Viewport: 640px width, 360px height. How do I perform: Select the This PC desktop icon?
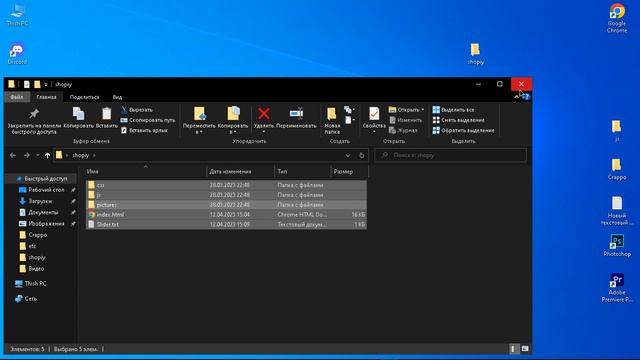tap(17, 15)
